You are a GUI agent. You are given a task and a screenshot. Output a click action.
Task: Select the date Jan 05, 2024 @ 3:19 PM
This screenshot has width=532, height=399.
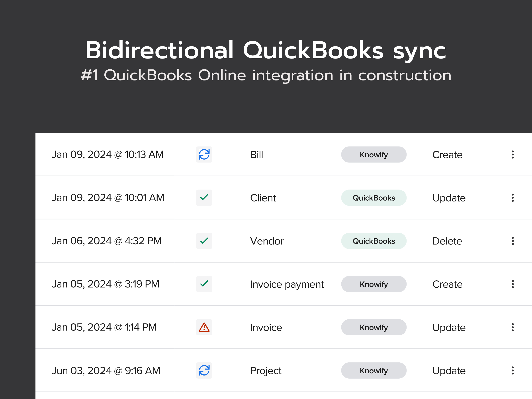(106, 284)
